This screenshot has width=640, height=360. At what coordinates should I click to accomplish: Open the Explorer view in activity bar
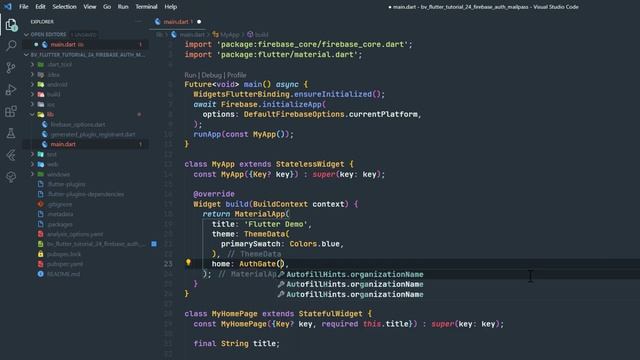[x=11, y=25]
